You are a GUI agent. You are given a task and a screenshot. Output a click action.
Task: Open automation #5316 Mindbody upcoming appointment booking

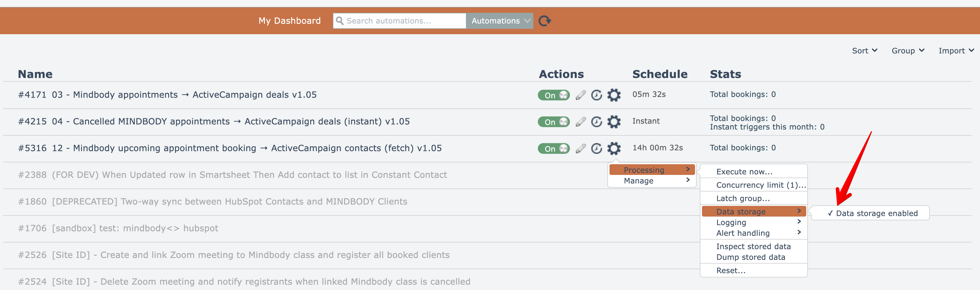(x=230, y=148)
